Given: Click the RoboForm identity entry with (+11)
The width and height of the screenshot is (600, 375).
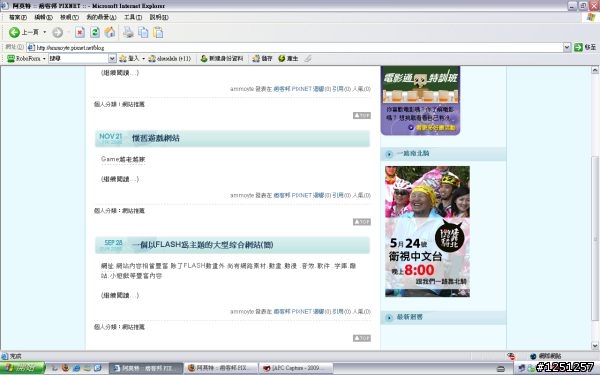Looking at the screenshot, I should (170, 59).
